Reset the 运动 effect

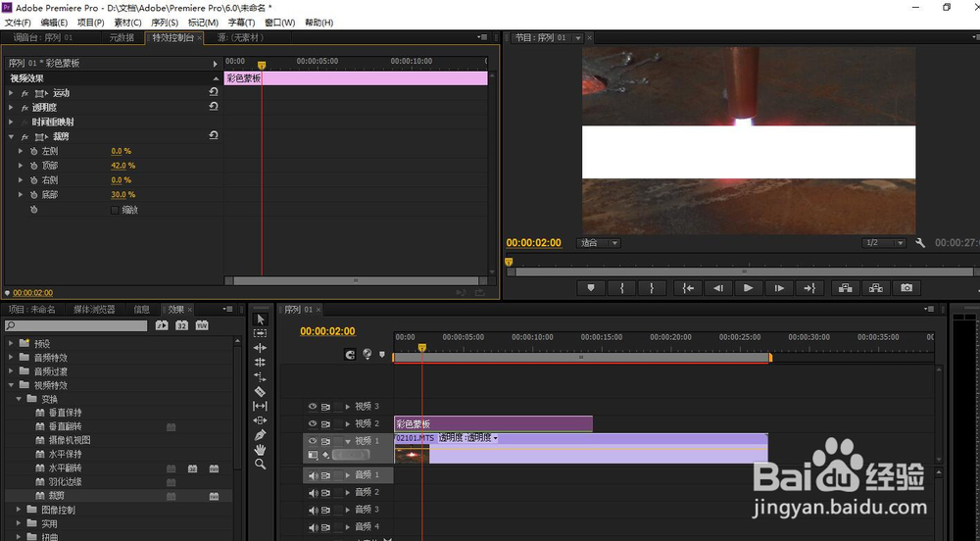tap(213, 92)
